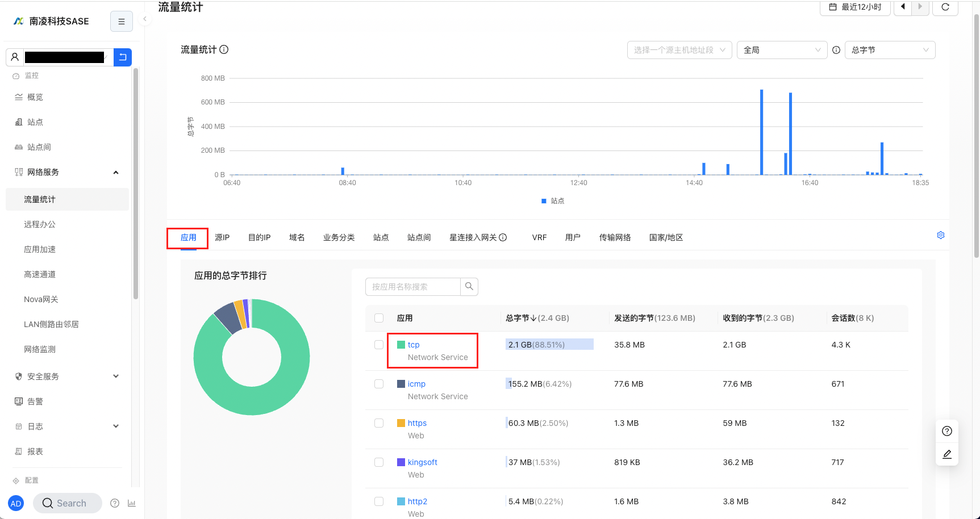Image resolution: width=980 pixels, height=519 pixels.
Task: Switch to the 源IP tab
Action: point(222,237)
